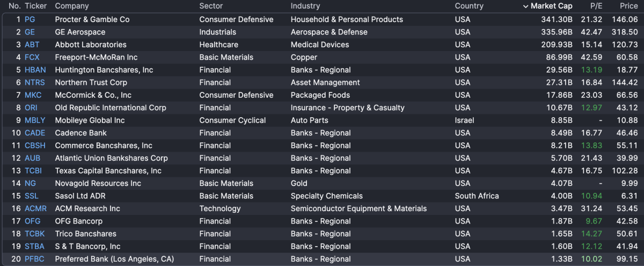This screenshot has height=266, width=644.
Task: Click the Company column header
Action: tap(72, 6)
